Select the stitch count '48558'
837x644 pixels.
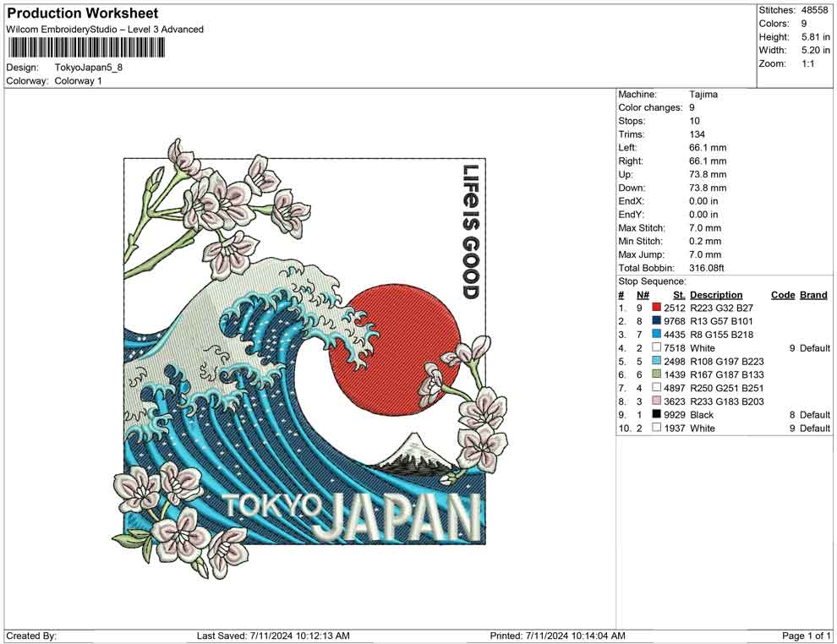(814, 10)
